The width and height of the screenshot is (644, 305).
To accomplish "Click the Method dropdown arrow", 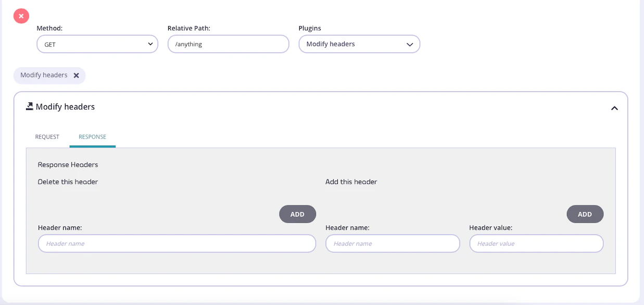I will (x=150, y=44).
